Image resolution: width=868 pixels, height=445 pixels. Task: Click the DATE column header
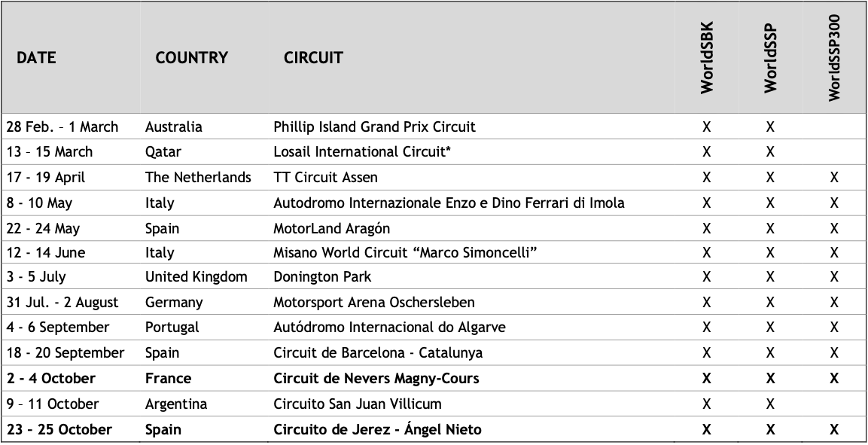[x=37, y=58]
